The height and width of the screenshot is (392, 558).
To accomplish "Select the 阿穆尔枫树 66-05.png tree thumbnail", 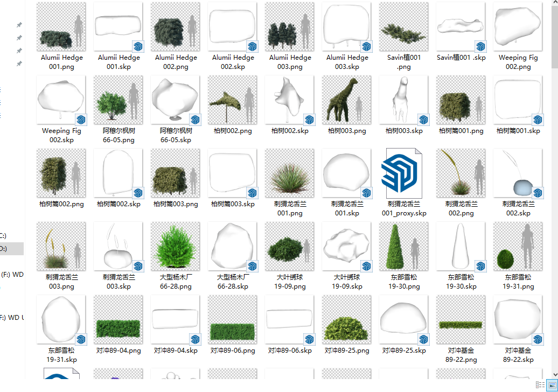I will [118, 100].
